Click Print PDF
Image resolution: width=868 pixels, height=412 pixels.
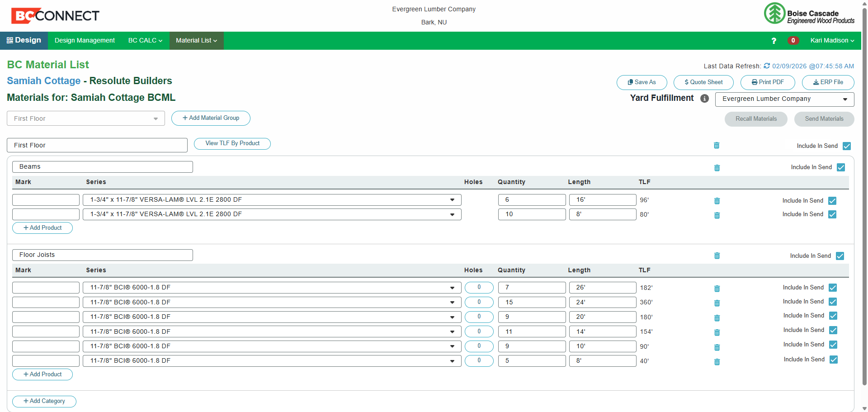[x=768, y=82]
